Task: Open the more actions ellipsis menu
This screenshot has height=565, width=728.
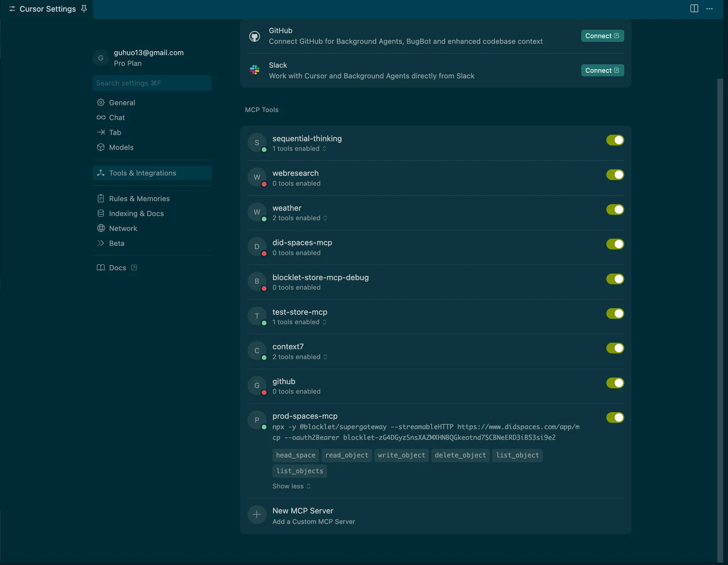Action: pos(709,9)
